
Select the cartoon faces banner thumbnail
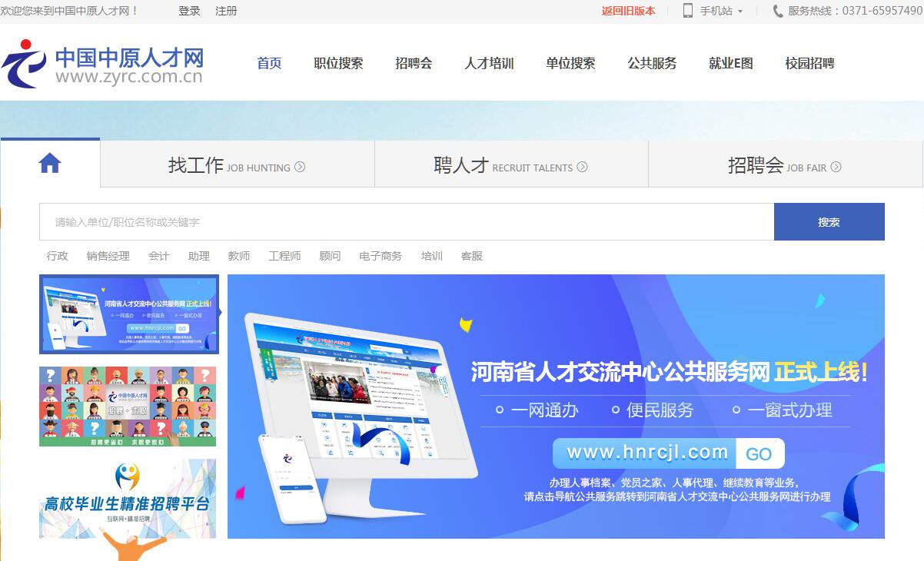tap(128, 406)
